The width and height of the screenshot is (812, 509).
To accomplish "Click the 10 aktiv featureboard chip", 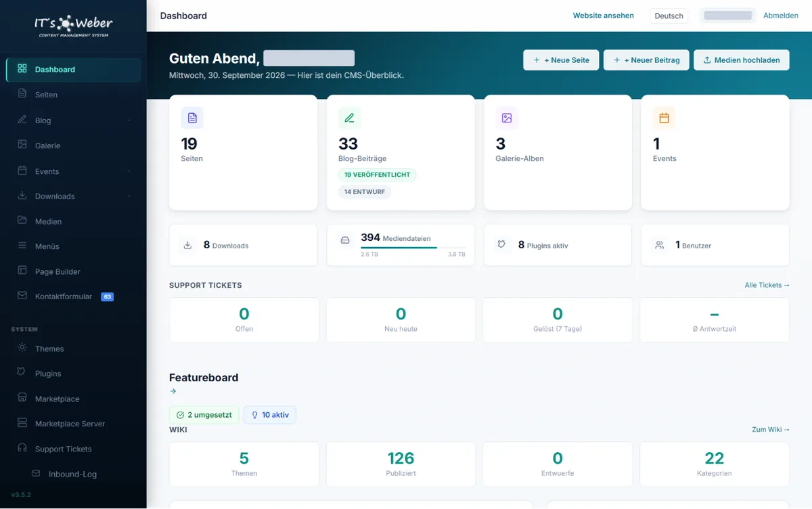I will 270,415.
